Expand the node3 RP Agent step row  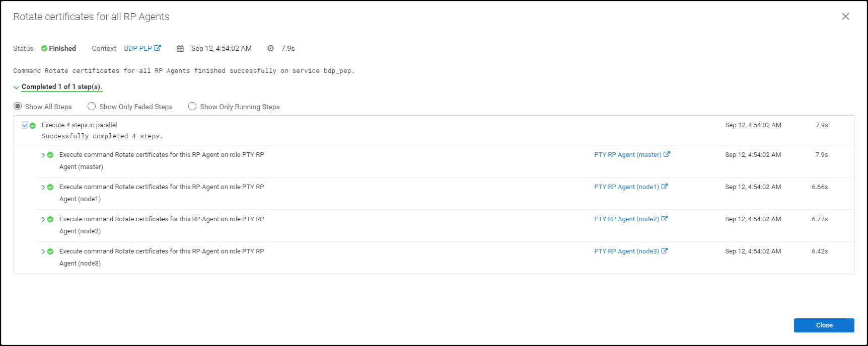43,251
